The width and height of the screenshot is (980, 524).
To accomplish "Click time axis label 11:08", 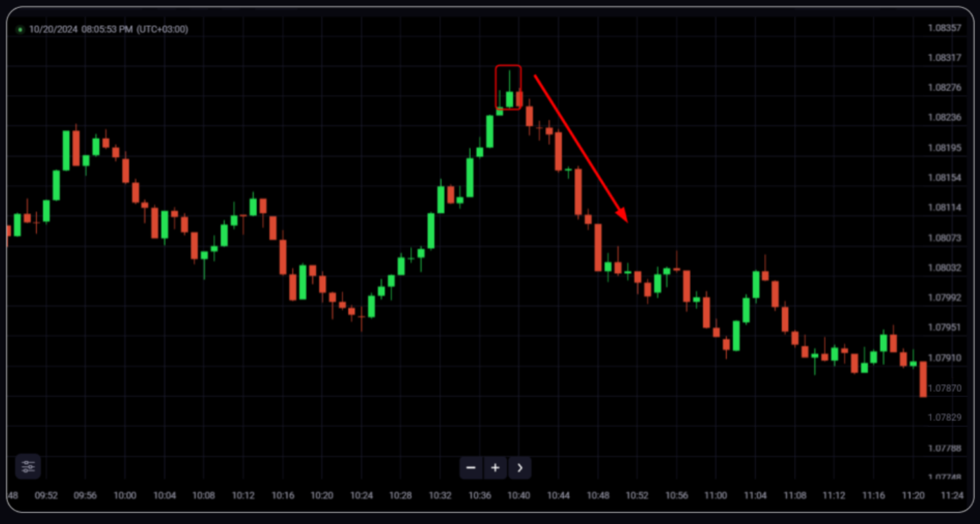I will point(795,496).
